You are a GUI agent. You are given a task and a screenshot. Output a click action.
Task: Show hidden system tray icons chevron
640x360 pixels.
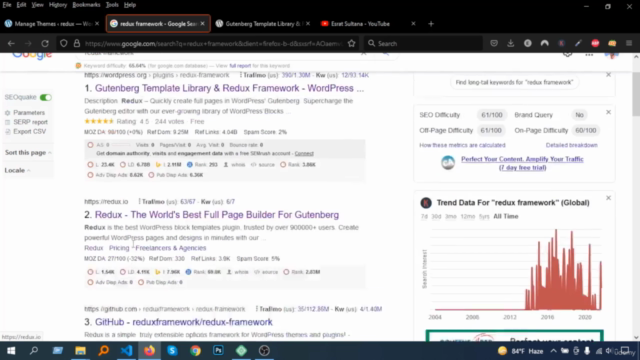(x=553, y=351)
